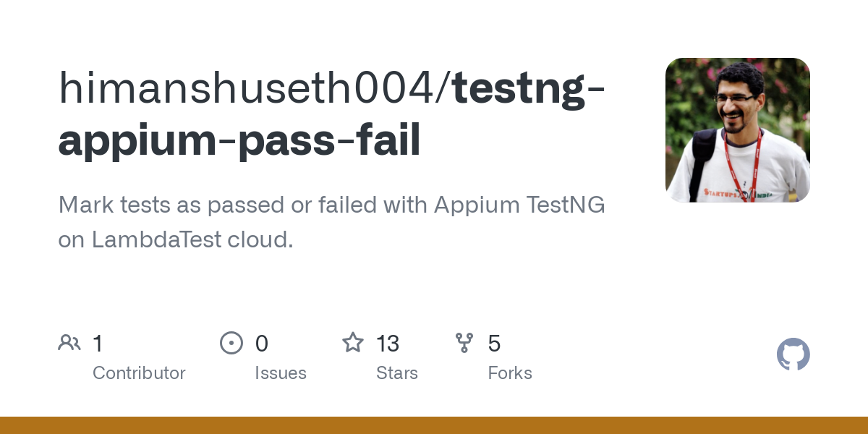Open the testng-appium-pass-fail repository name
Screen dimensions: 868x434
point(332,114)
